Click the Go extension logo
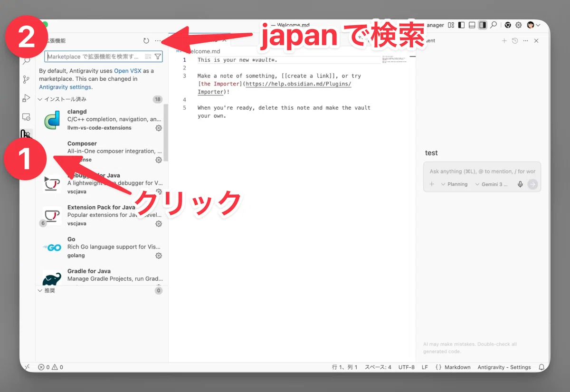The image size is (570, 392). coord(52,248)
